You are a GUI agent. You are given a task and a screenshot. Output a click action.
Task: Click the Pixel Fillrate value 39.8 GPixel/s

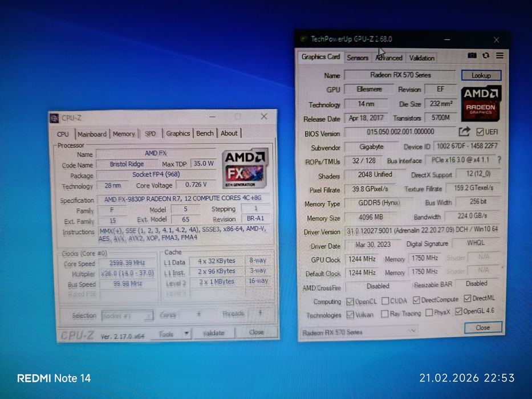point(370,189)
